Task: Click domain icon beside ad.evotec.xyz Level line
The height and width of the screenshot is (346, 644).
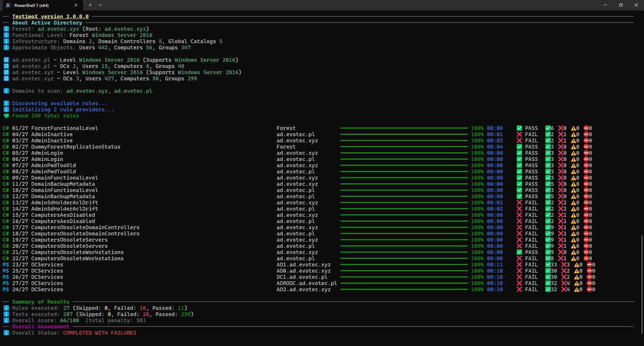Action: pos(6,72)
